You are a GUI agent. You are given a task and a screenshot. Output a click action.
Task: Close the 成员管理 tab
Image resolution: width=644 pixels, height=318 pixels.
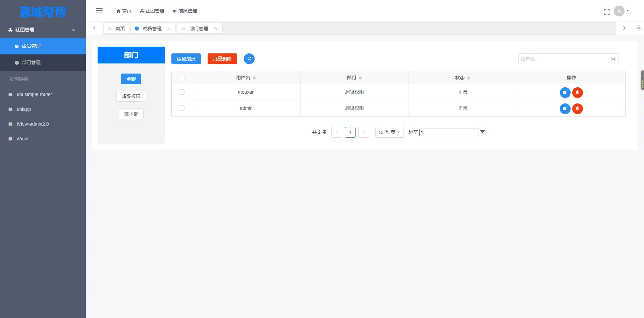tap(169, 29)
